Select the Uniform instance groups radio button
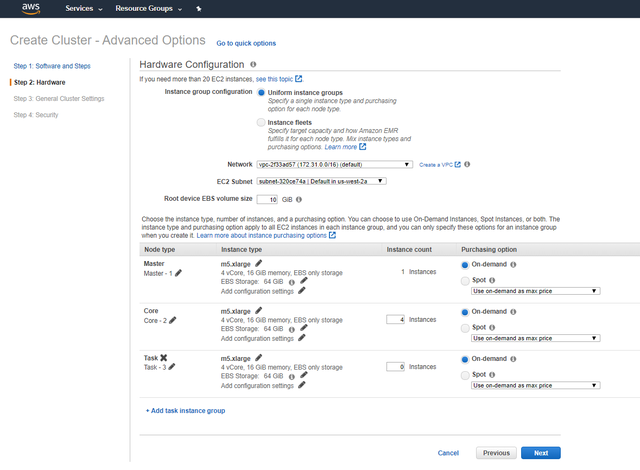Viewport: 640px width, 470px height. coord(261,93)
